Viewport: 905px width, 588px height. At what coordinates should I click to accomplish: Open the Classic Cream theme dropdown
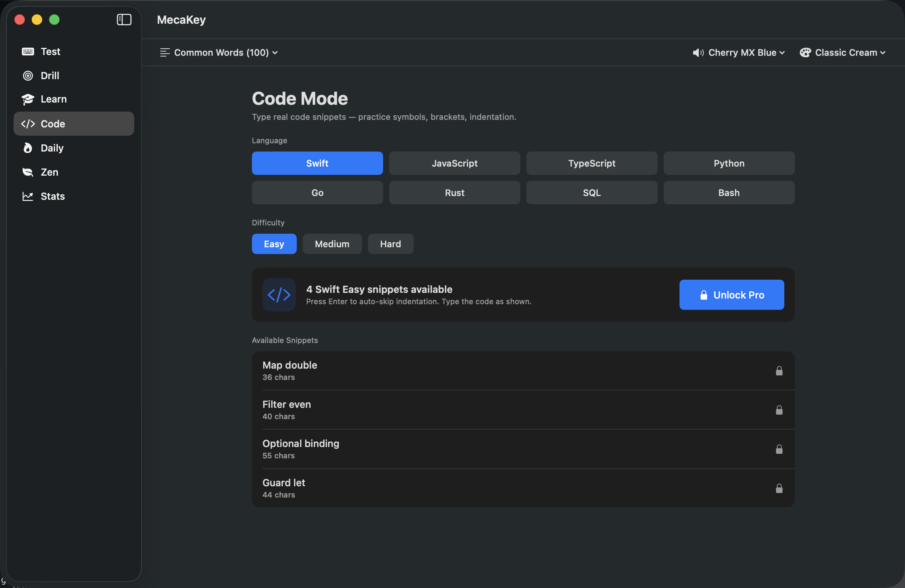843,52
